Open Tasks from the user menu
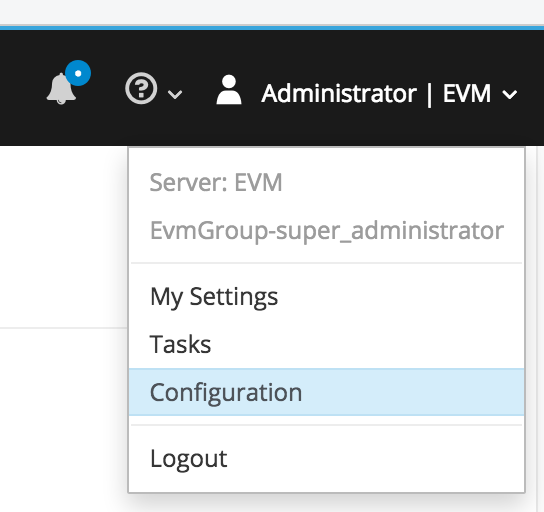This screenshot has width=544, height=512. click(x=326, y=344)
